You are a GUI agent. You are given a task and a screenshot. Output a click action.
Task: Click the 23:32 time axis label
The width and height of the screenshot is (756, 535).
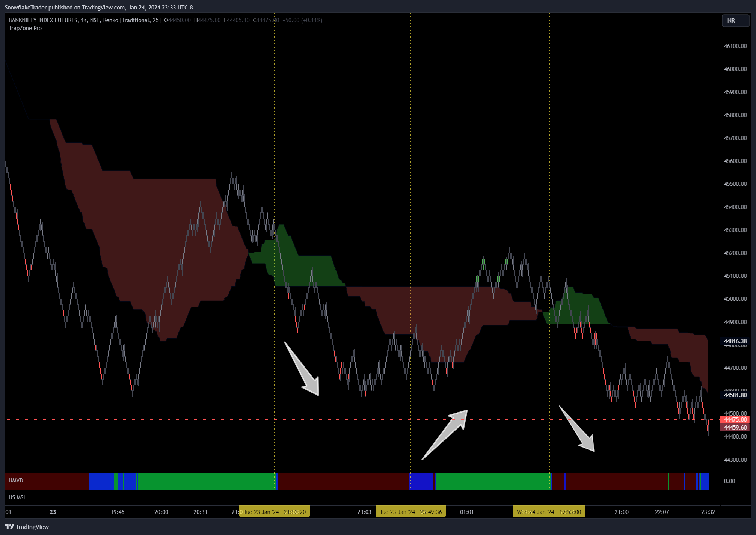708,512
